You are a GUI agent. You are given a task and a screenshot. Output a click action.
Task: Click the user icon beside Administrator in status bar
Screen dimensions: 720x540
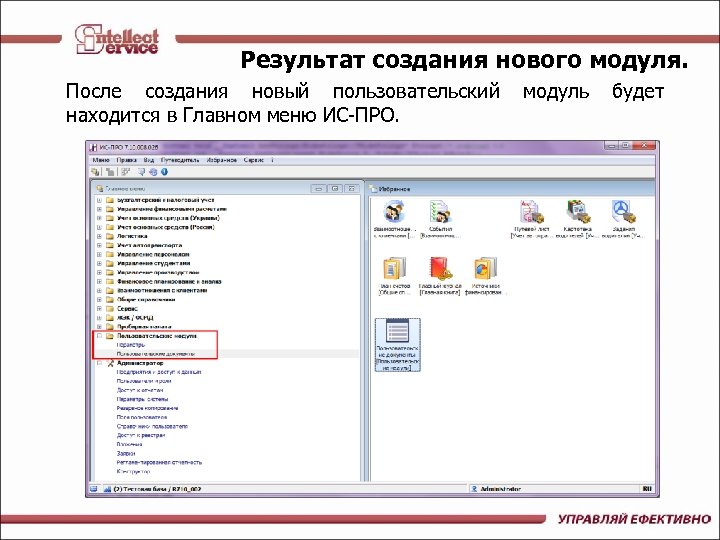coord(474,489)
